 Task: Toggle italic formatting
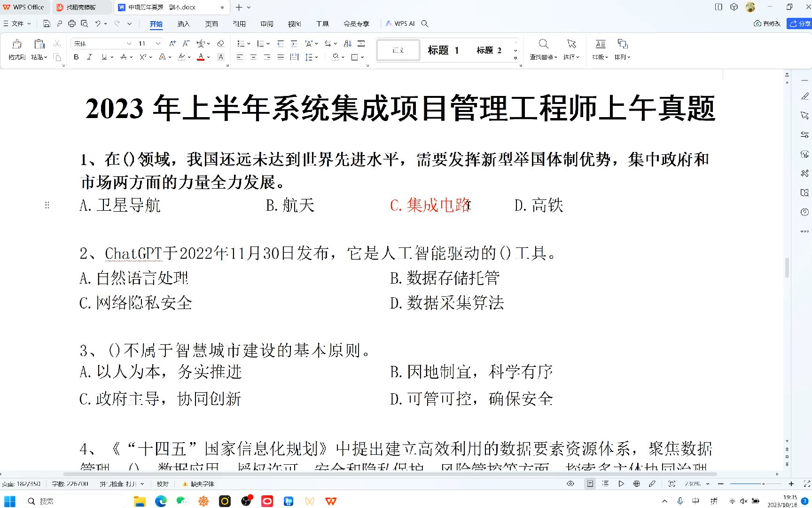[89, 57]
